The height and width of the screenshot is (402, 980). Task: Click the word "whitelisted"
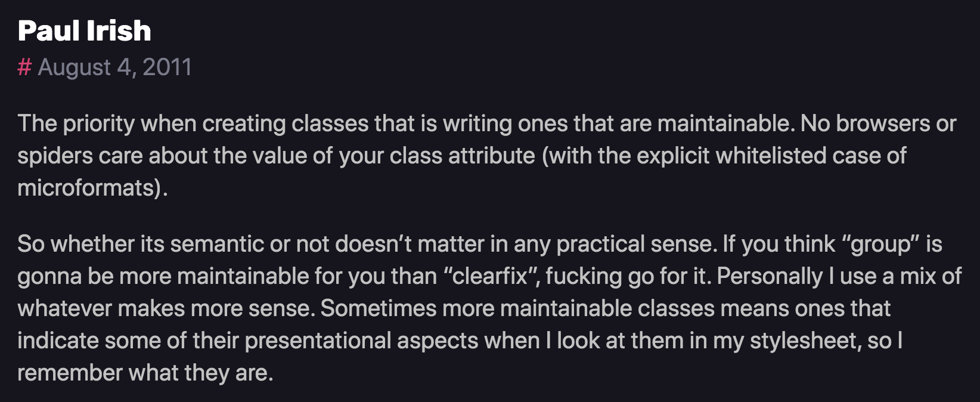[770, 156]
